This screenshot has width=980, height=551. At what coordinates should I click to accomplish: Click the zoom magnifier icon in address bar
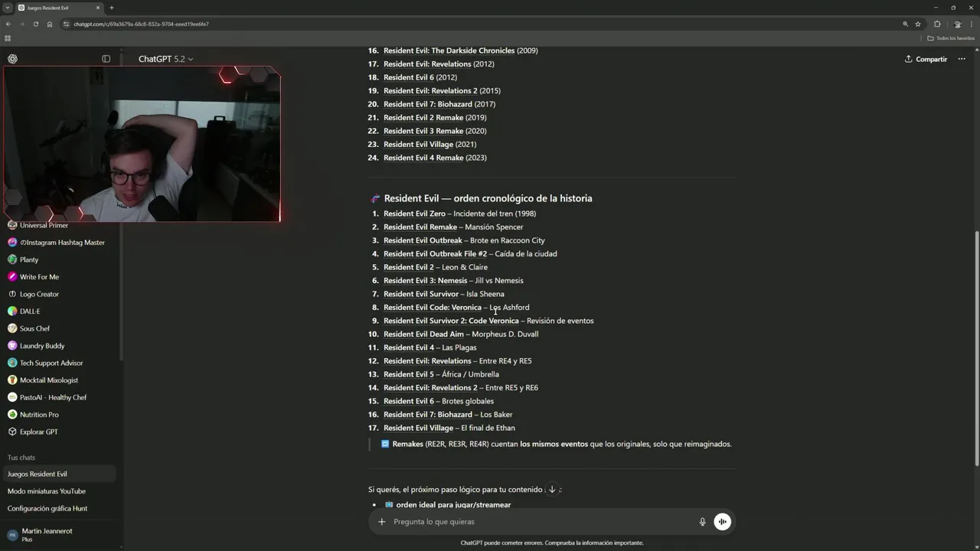tap(905, 24)
